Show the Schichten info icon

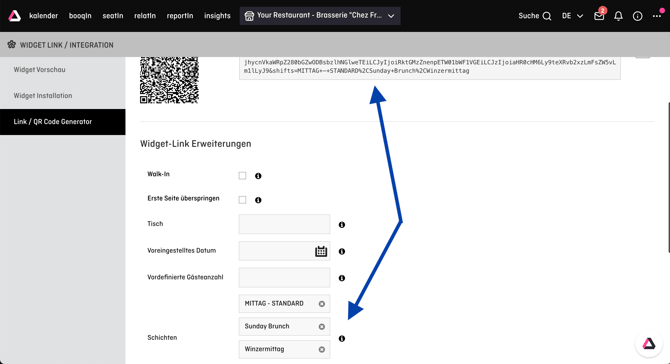pyautogui.click(x=342, y=338)
